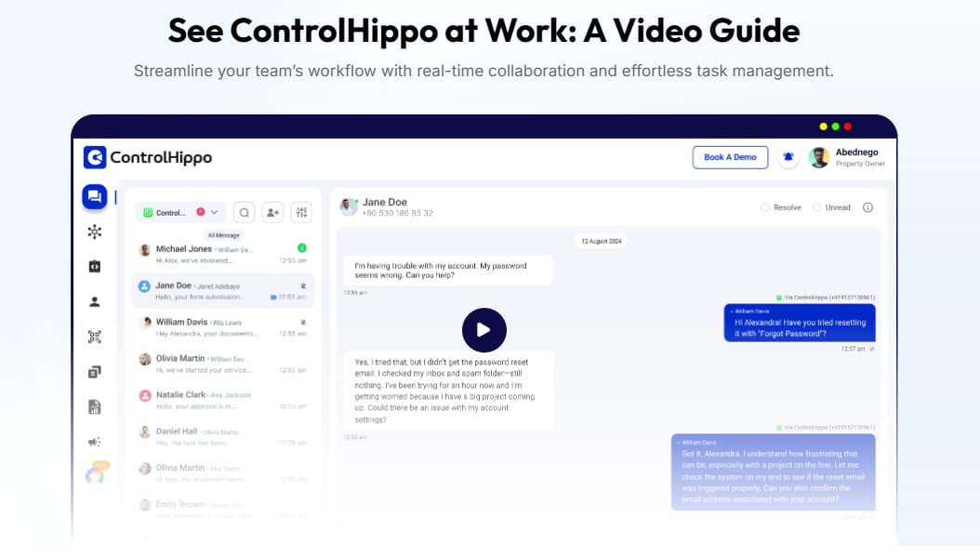Image resolution: width=980 pixels, height=560 pixels.
Task: Open Daniel Hall conversation
Action: (223, 436)
